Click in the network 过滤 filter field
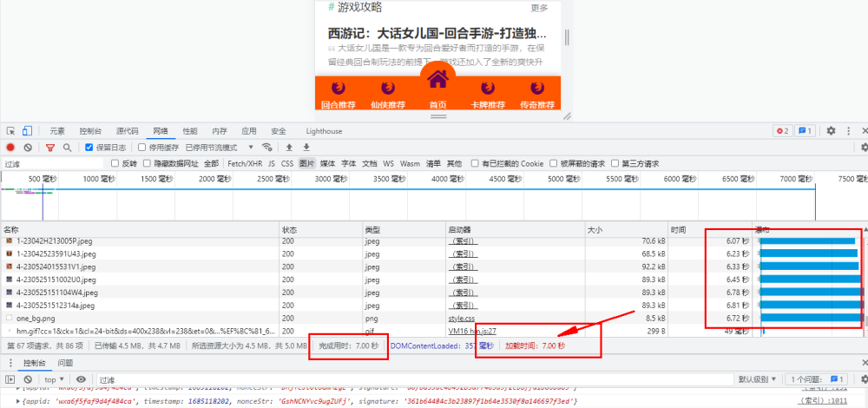 click(53, 163)
